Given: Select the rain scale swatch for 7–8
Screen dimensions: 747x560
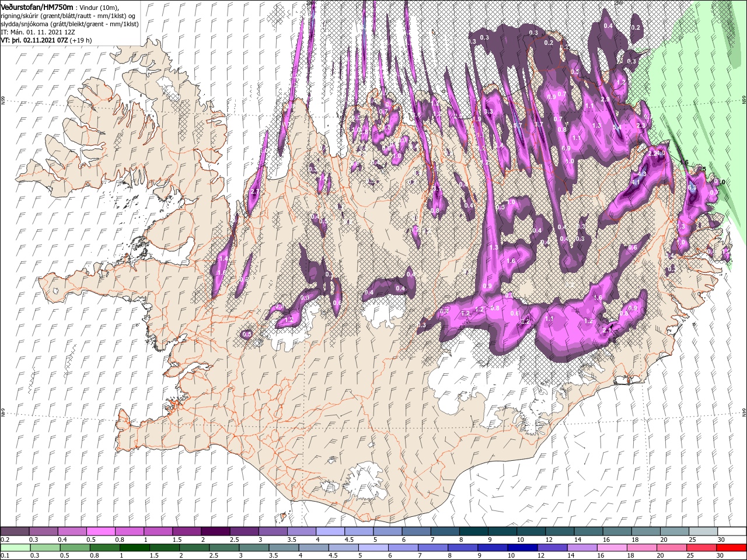Looking at the screenshot, I should (432, 548).
